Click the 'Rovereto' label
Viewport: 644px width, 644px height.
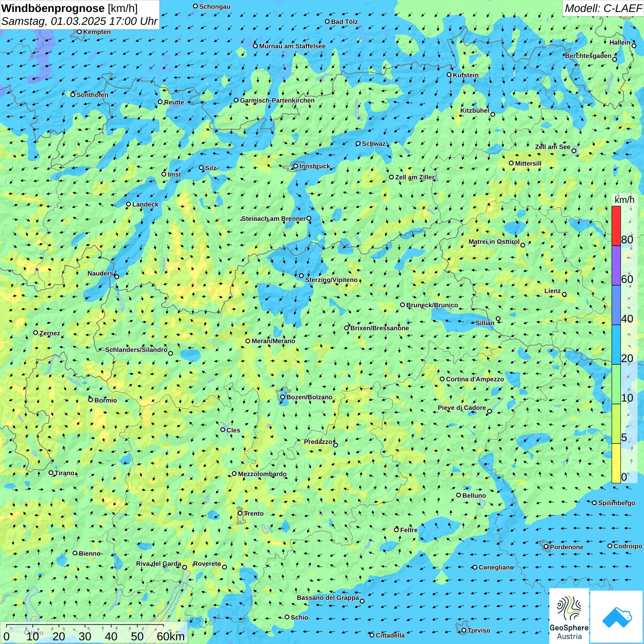point(207,563)
